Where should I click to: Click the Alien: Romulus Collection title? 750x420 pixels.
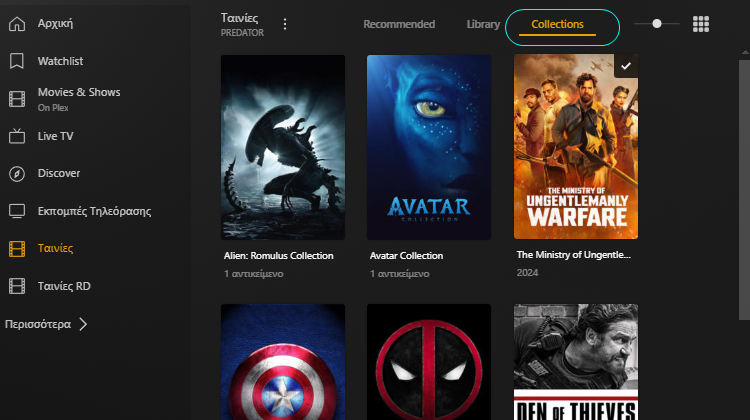click(278, 256)
